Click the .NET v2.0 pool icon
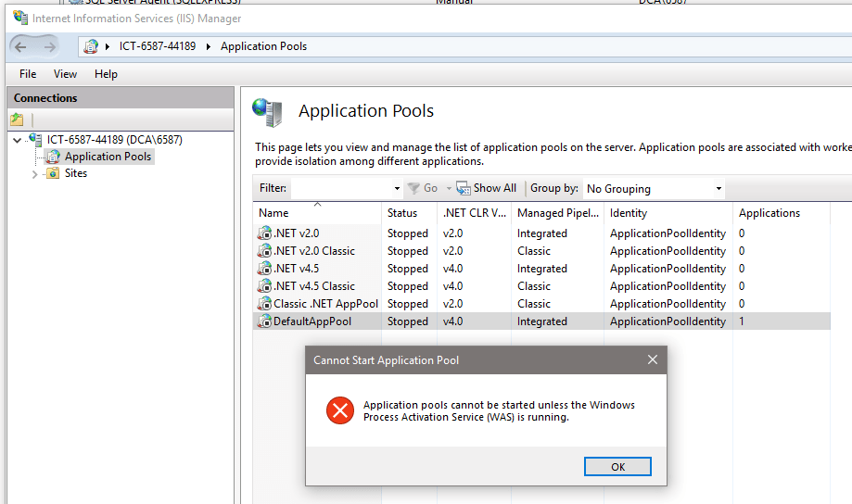The height and width of the screenshot is (504, 852). (x=264, y=233)
